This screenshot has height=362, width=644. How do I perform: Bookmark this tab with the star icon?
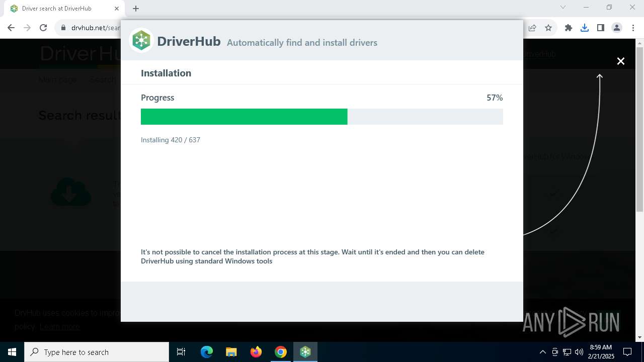548,28
